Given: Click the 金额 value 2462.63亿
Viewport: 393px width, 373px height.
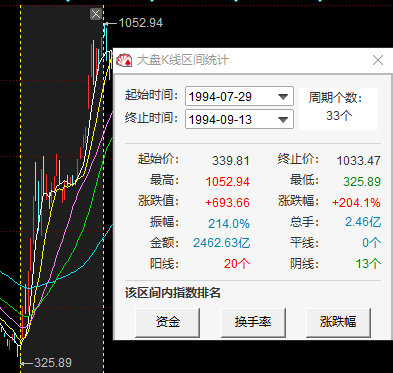Looking at the screenshot, I should 222,243.
